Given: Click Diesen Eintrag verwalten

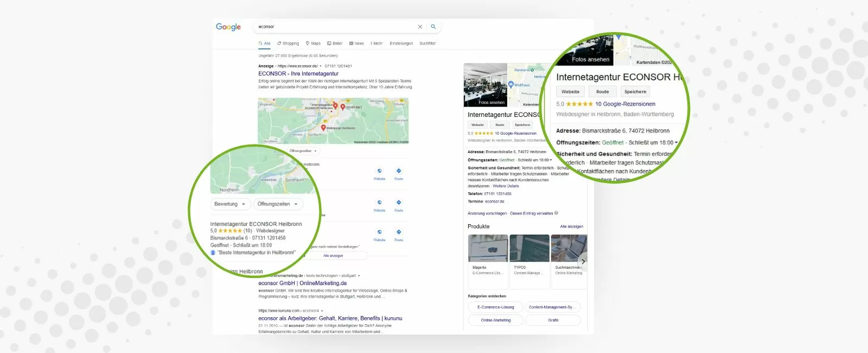Looking at the screenshot, I should click(532, 213).
